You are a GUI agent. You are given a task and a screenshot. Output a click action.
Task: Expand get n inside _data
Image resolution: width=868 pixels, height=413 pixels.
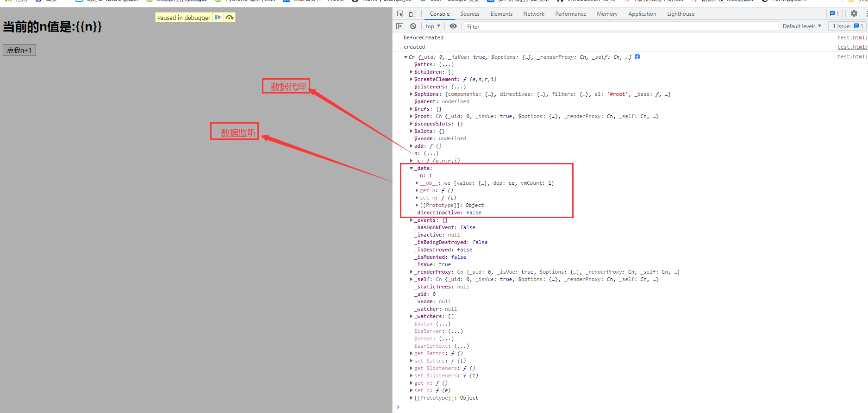click(417, 191)
